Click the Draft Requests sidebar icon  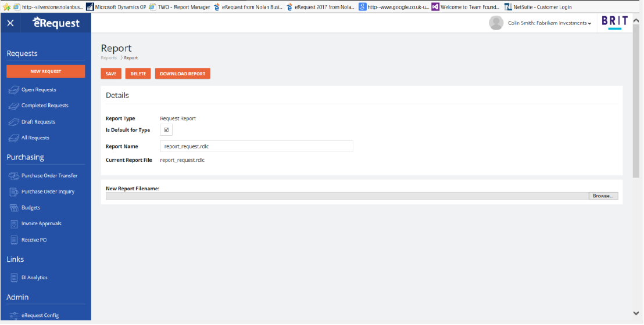(x=14, y=122)
